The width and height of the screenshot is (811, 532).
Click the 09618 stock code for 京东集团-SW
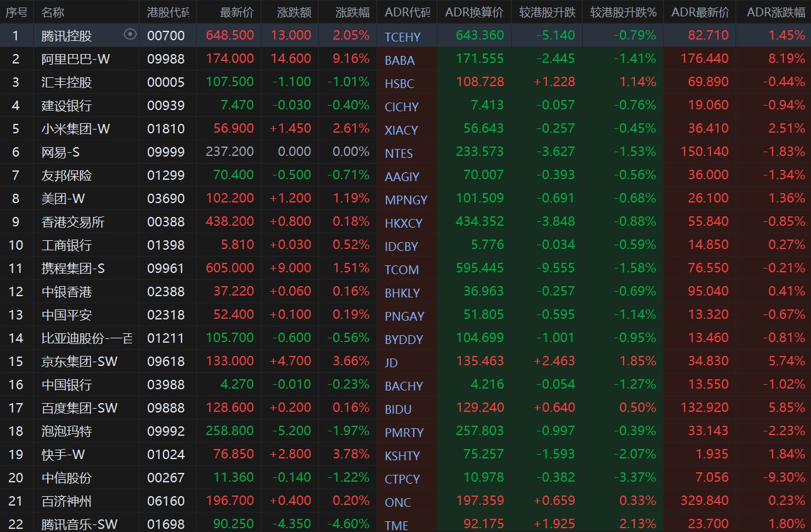coord(166,361)
